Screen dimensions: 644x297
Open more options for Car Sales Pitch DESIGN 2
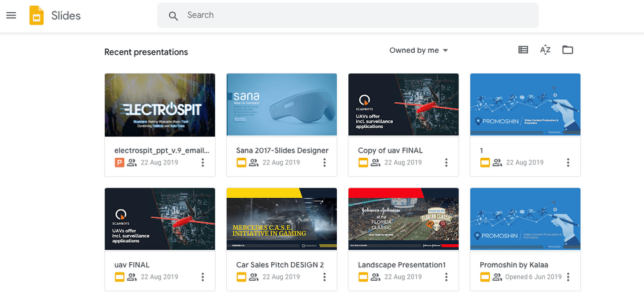pos(325,277)
